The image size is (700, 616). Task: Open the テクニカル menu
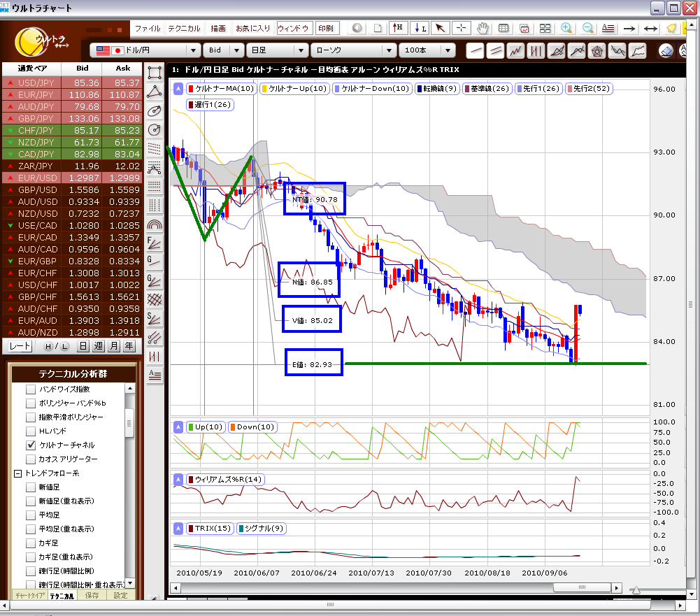coord(184,28)
